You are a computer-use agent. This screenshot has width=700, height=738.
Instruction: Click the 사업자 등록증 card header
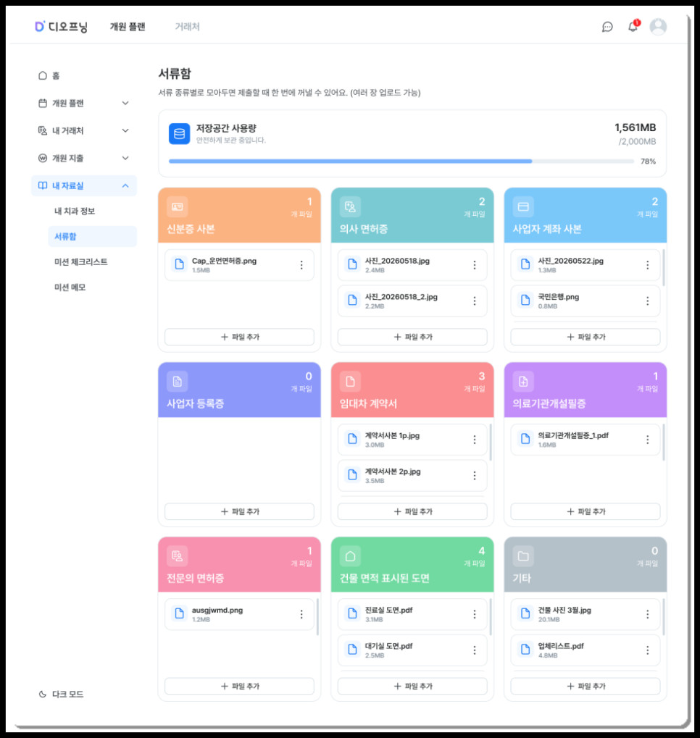tap(239, 390)
